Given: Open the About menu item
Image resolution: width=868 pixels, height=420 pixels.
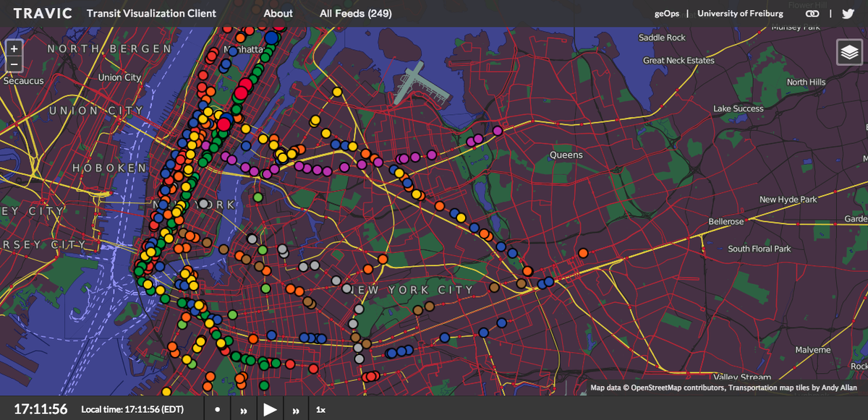Looking at the screenshot, I should click(x=278, y=13).
